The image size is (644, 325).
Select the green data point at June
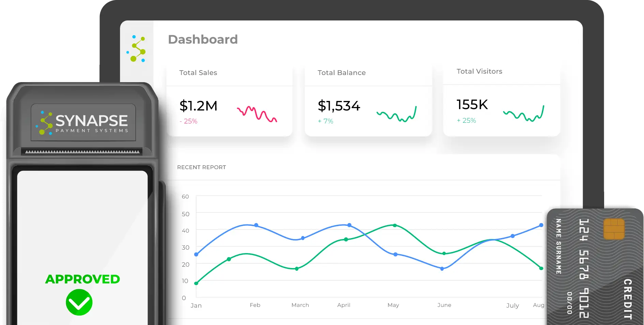[444, 253]
